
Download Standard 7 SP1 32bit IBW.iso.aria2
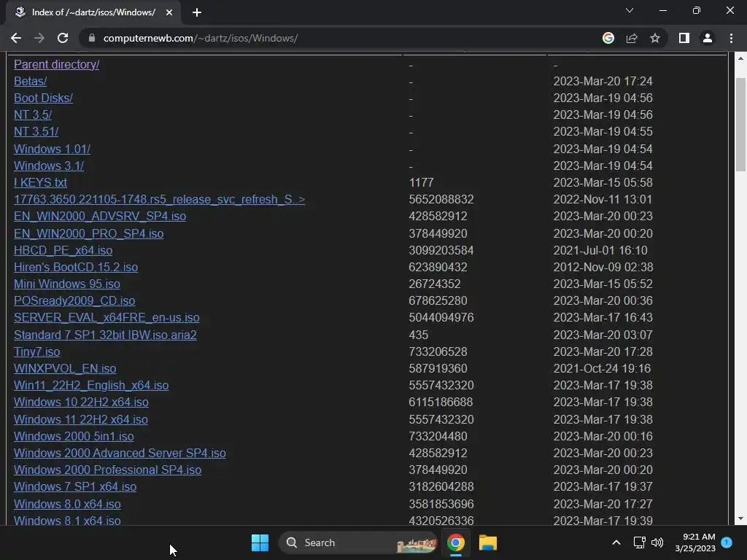click(x=105, y=335)
